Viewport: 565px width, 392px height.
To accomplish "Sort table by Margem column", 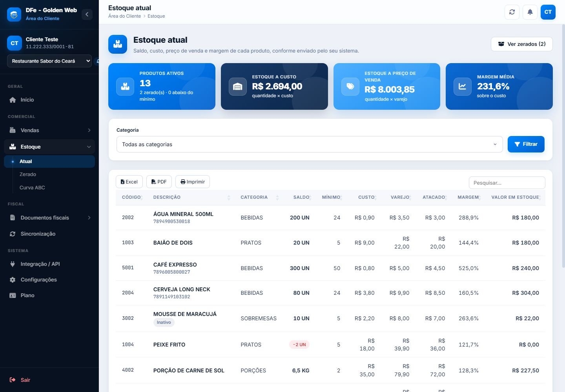I will [x=468, y=197].
